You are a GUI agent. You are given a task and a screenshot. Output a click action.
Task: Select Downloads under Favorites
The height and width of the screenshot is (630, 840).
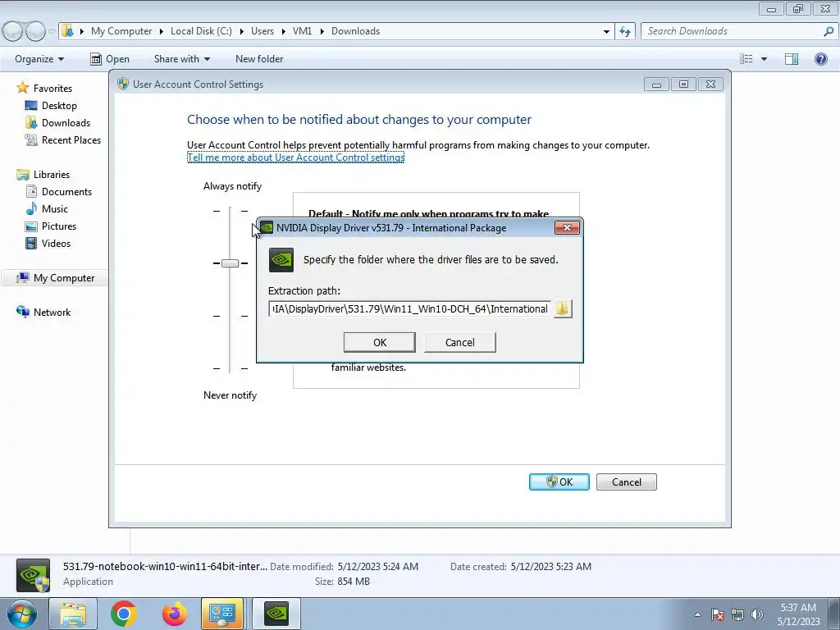[x=66, y=123]
